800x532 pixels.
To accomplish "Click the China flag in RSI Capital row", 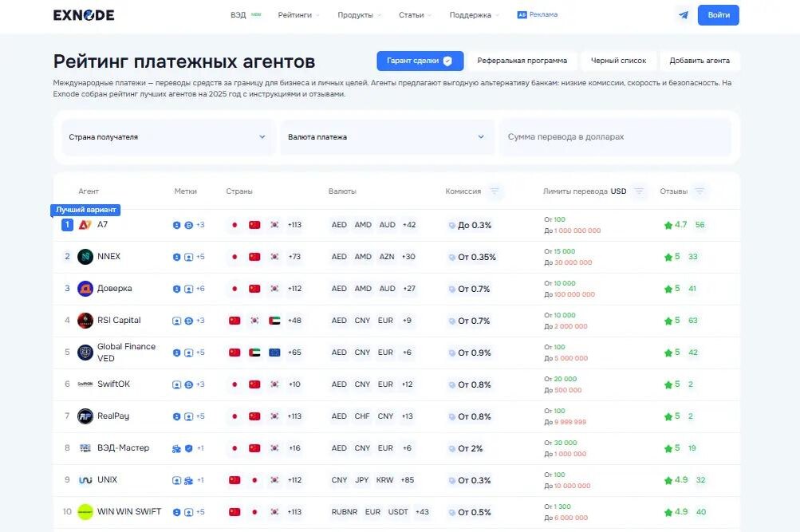I will coord(234,321).
